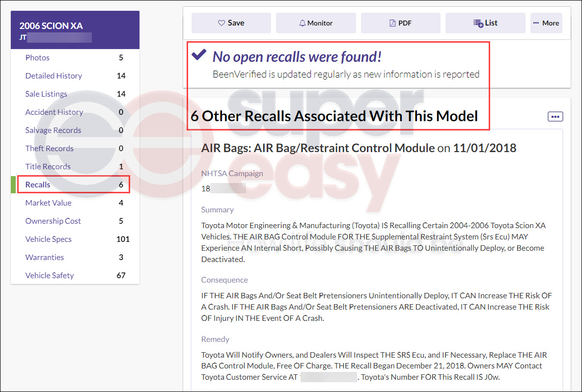Click the Vehicle Specs count 101

coord(123,239)
